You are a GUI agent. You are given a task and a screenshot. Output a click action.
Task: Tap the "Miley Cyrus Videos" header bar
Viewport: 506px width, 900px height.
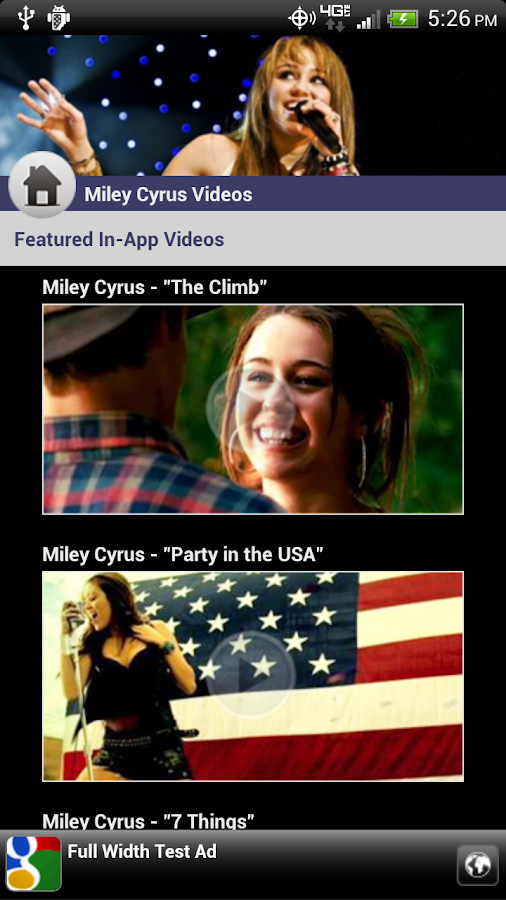[x=253, y=193]
